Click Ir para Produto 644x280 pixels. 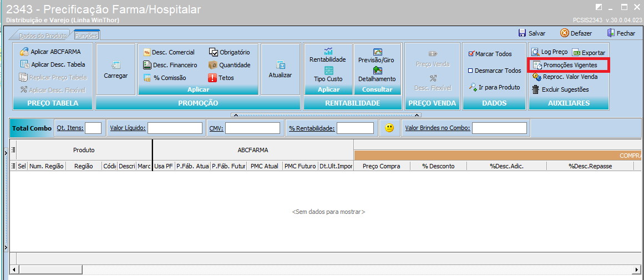tap(494, 87)
